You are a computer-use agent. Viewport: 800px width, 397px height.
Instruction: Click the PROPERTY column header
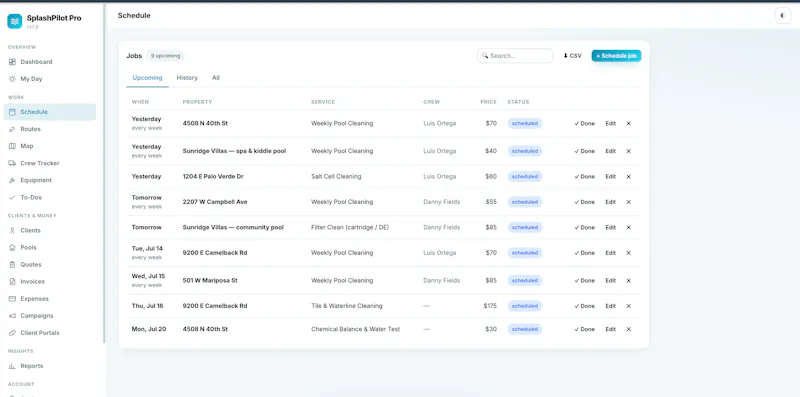[x=197, y=102]
